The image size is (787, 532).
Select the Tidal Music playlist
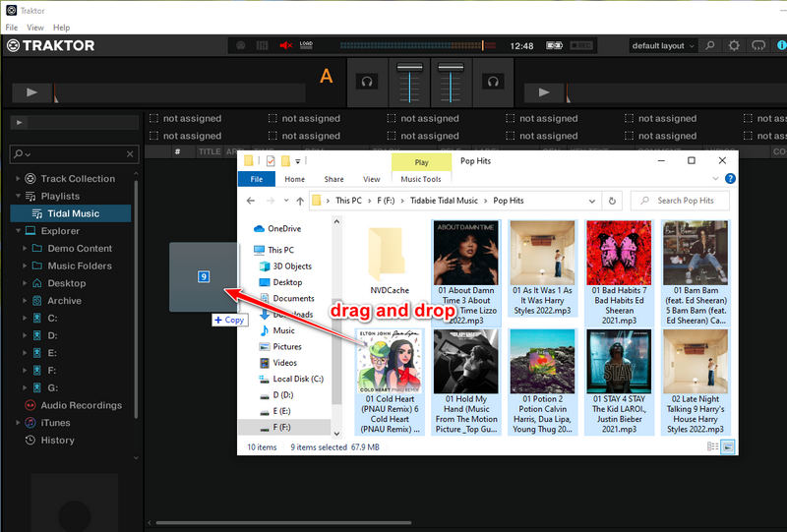pyautogui.click(x=71, y=213)
